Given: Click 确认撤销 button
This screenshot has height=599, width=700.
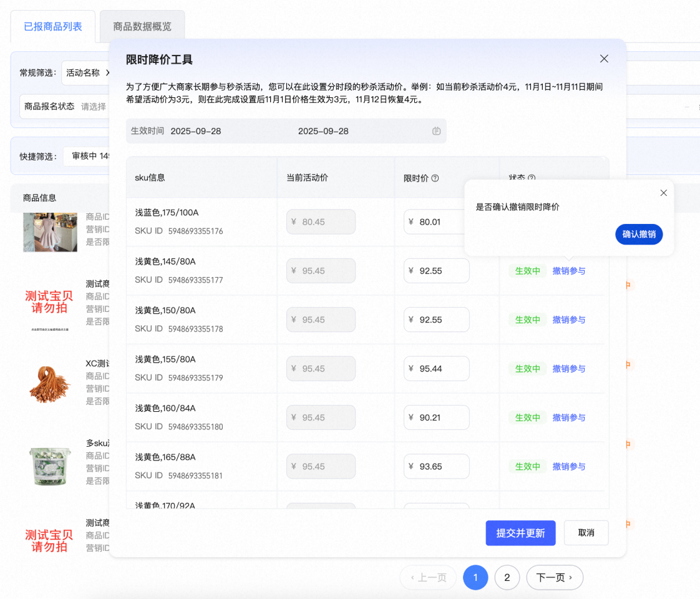Looking at the screenshot, I should pyautogui.click(x=639, y=235).
